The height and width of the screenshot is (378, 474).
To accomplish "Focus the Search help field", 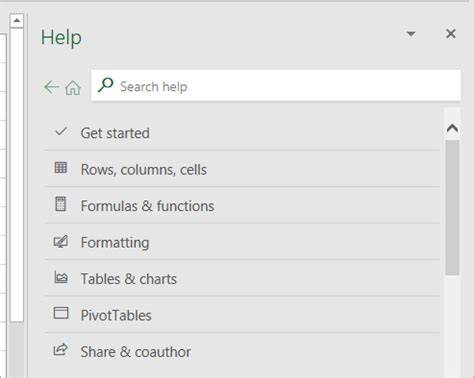I will 276,85.
